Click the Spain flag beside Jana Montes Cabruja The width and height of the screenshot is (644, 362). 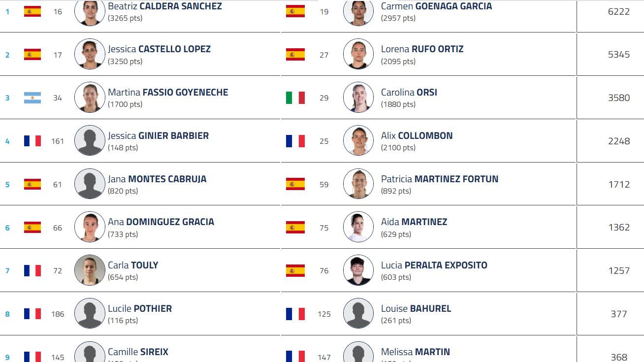32,184
